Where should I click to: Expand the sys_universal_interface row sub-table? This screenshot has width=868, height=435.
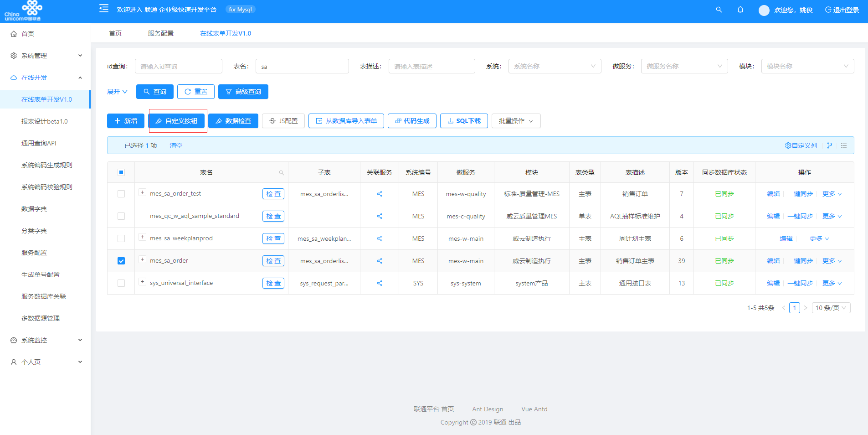click(143, 282)
